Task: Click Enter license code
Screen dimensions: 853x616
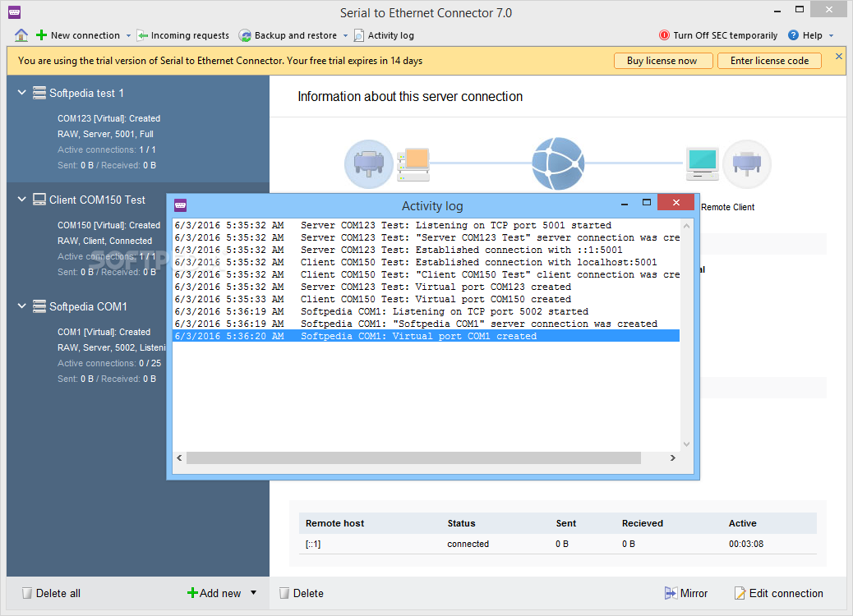Action: pos(769,61)
